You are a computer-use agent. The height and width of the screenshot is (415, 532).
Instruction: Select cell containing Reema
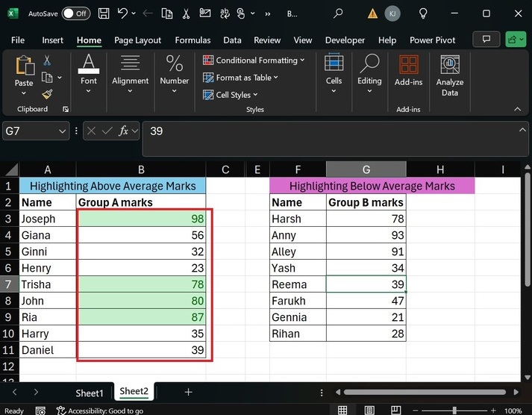(298, 284)
